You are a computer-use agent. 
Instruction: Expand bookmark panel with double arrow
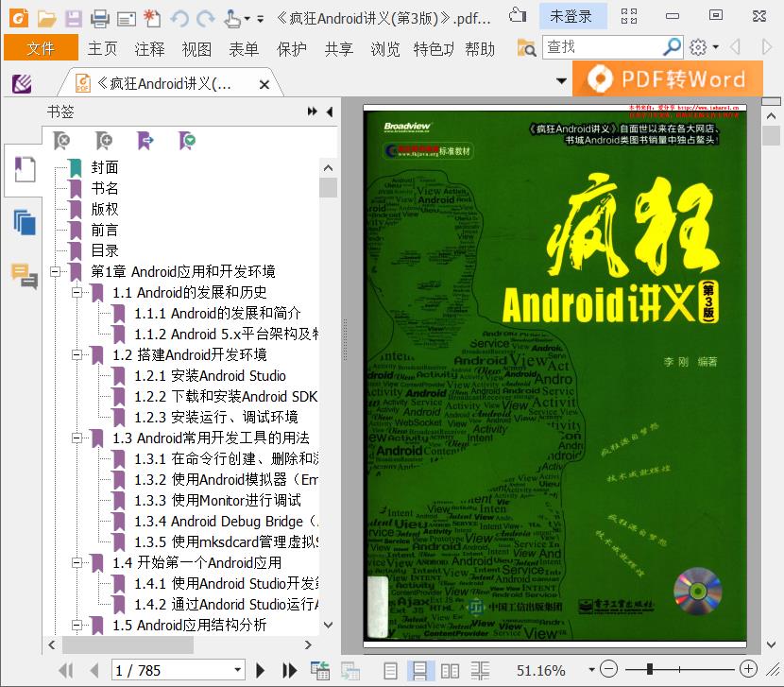(x=312, y=112)
